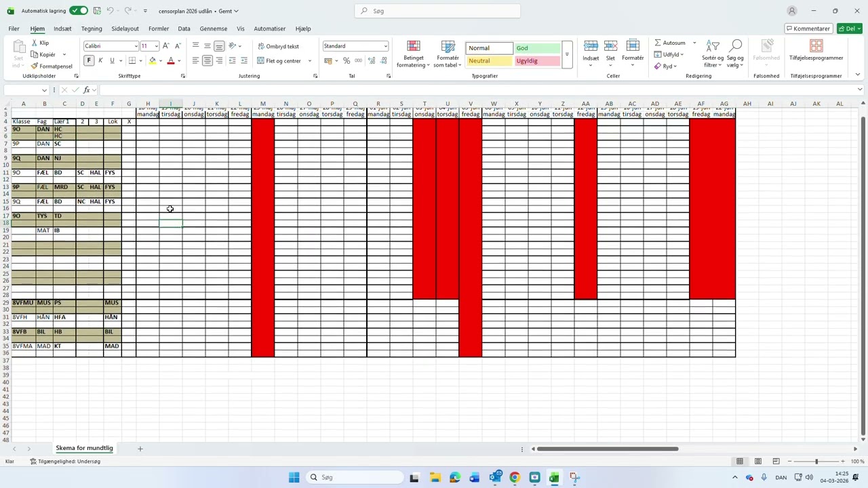The width and height of the screenshot is (868, 488).
Task: Open the Ryd clear dropdown
Action: (x=666, y=66)
